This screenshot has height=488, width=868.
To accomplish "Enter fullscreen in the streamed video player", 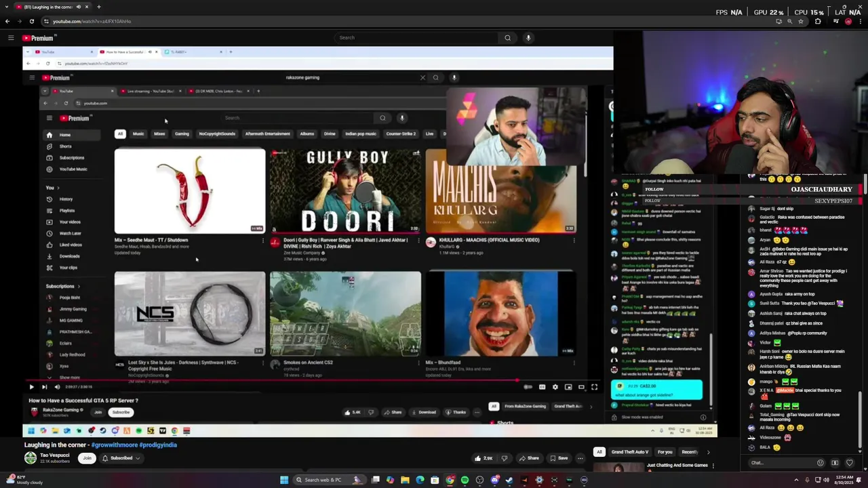I will click(x=594, y=387).
